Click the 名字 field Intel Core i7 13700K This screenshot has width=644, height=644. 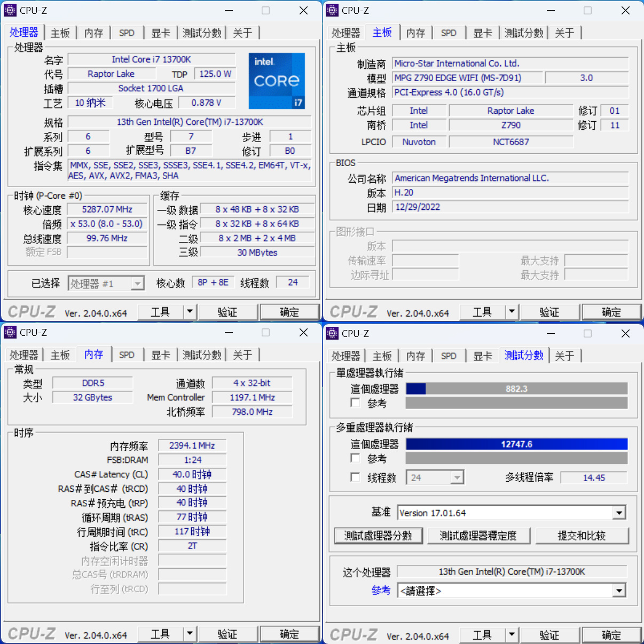(x=152, y=59)
